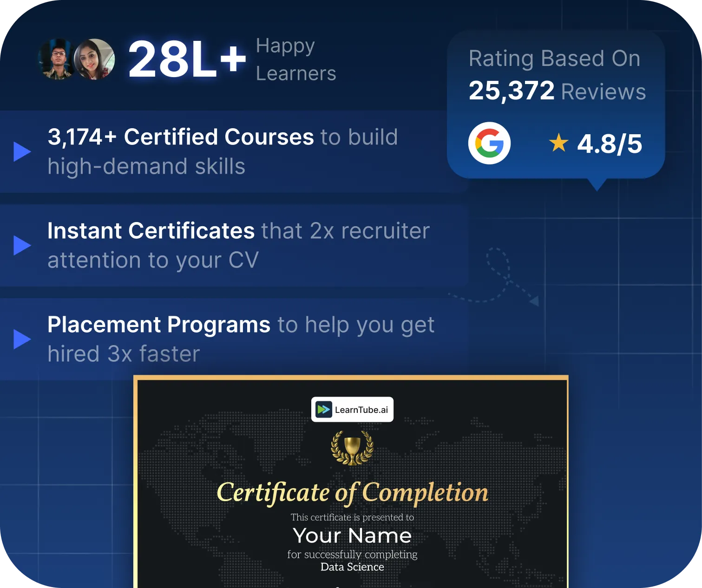Click the LearnTube play logo icon
This screenshot has height=588, width=702.
324,410
